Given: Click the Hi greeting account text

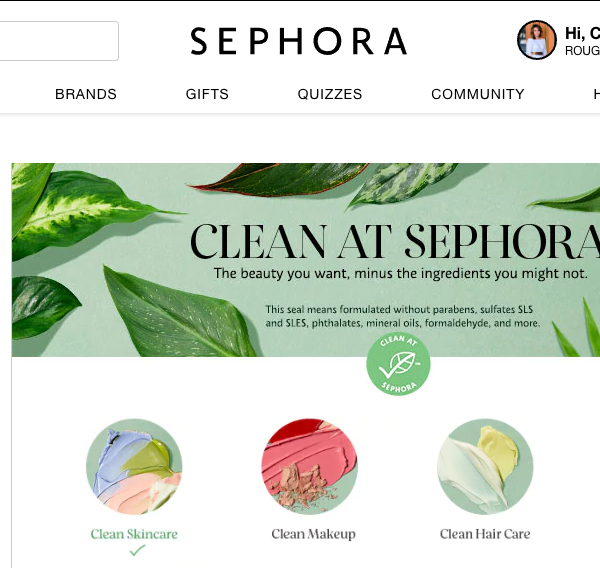Looking at the screenshot, I should click(582, 33).
